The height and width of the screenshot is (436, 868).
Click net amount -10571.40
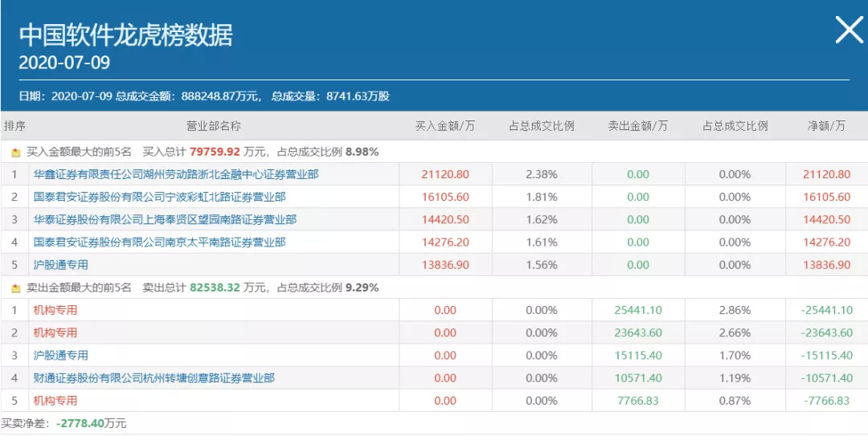826,378
